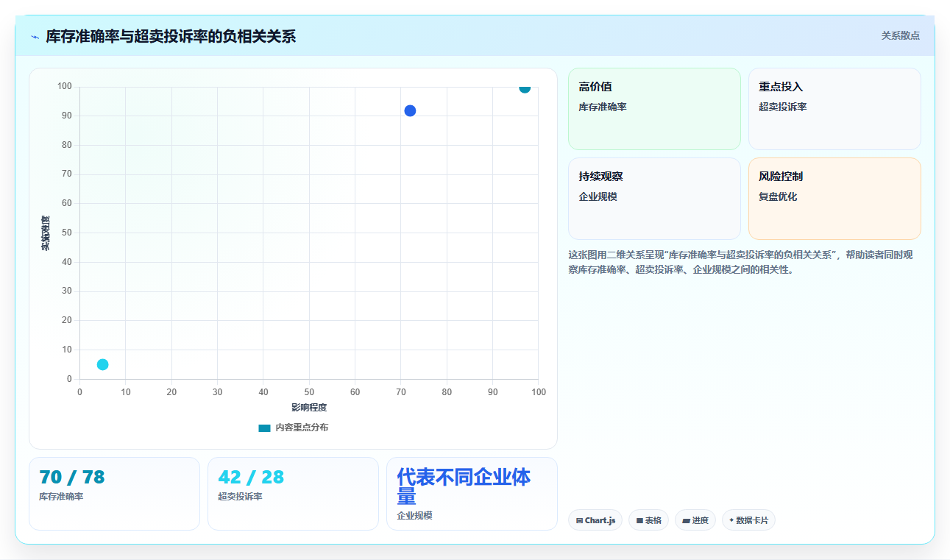This screenshot has height=560, width=950.
Task: Open the 持续观察 企业规模 card
Action: tap(654, 199)
